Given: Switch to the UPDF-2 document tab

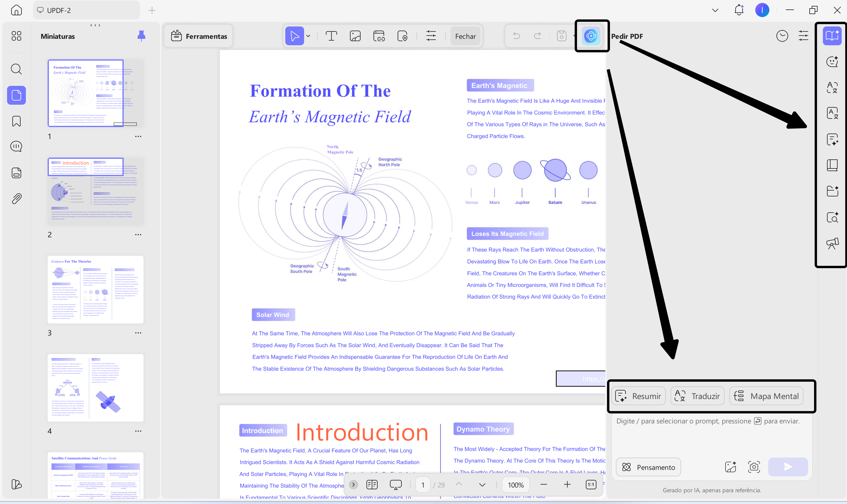Looking at the screenshot, I should 86,10.
